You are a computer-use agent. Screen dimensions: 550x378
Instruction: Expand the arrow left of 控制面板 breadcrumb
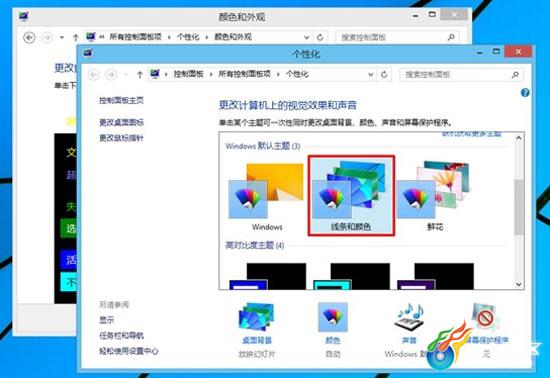click(x=166, y=74)
